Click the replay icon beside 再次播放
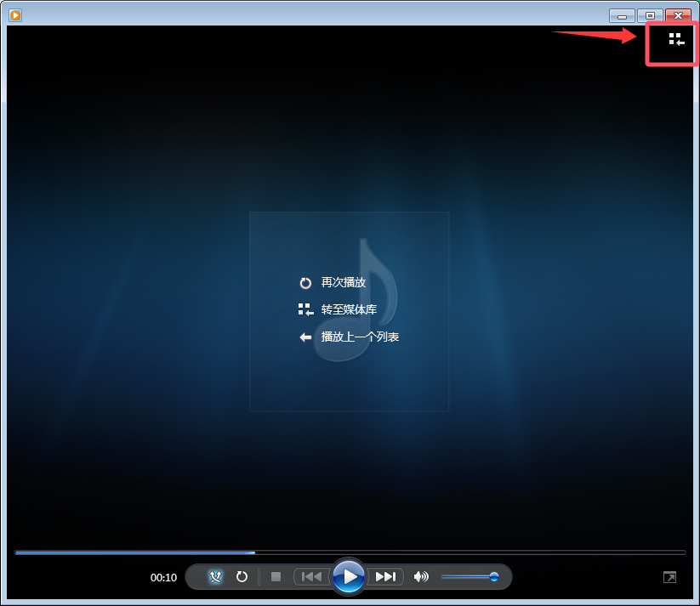The width and height of the screenshot is (700, 606). pyautogui.click(x=305, y=283)
